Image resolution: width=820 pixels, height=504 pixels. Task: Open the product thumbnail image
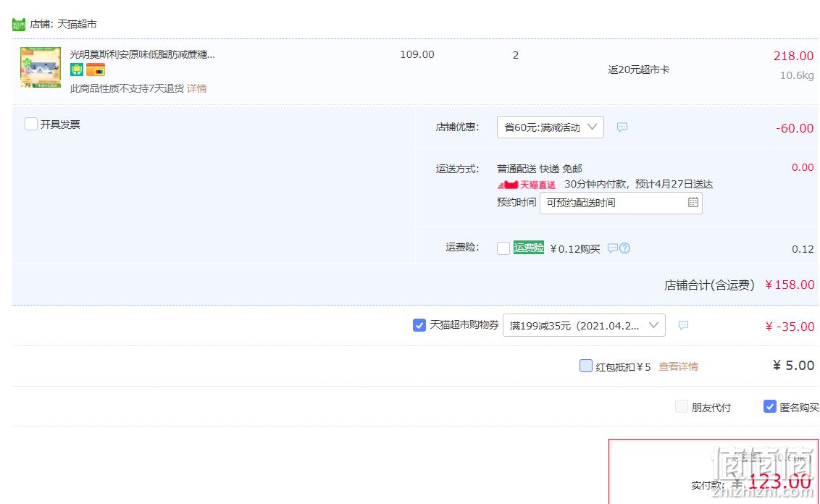click(x=41, y=67)
